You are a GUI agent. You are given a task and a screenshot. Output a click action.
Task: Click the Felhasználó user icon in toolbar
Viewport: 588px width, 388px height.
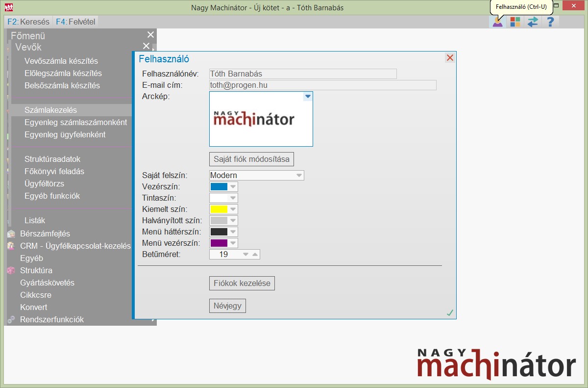pyautogui.click(x=498, y=22)
